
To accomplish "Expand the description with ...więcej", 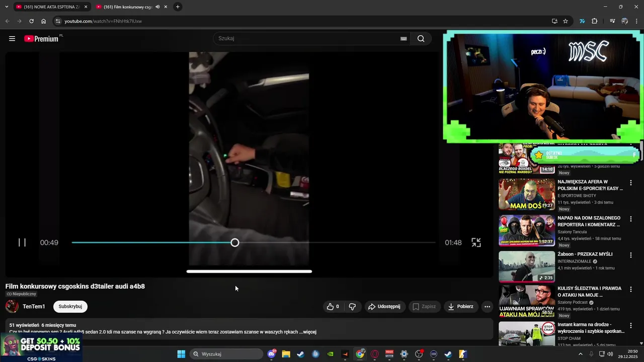I will 307,332.
